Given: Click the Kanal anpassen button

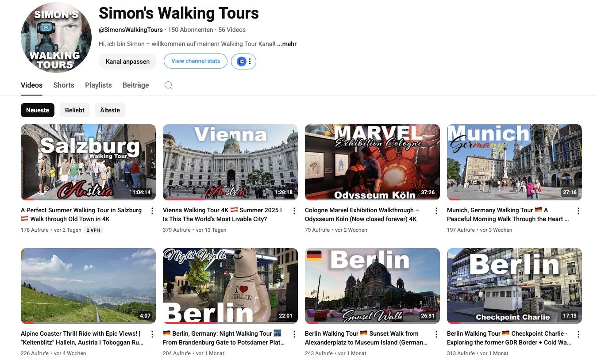Looking at the screenshot, I should (x=127, y=61).
